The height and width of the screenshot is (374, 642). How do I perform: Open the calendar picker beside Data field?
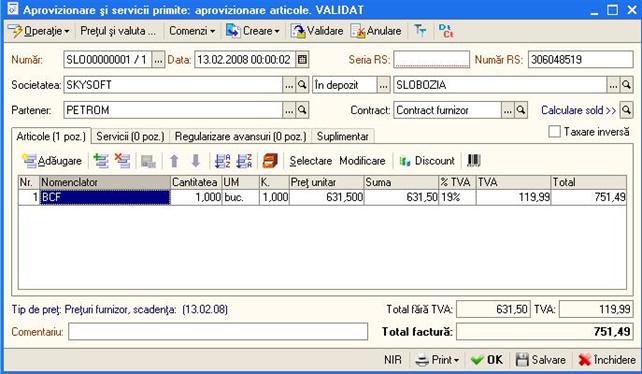(302, 59)
